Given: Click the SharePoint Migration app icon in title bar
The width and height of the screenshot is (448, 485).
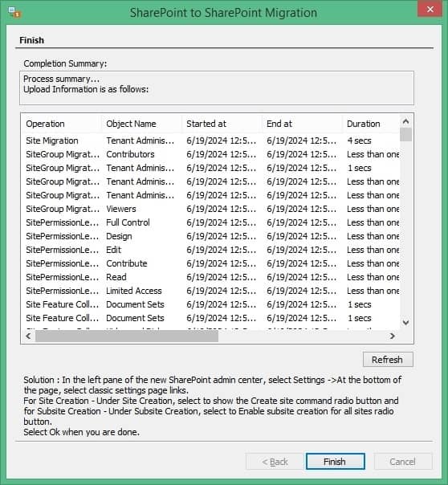Looking at the screenshot, I should coord(14,12).
